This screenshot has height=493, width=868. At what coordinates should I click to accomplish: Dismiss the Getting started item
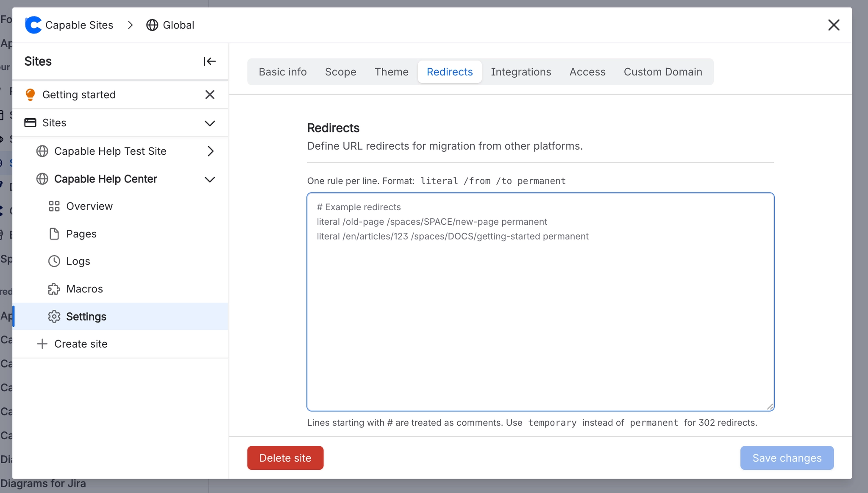click(x=210, y=95)
